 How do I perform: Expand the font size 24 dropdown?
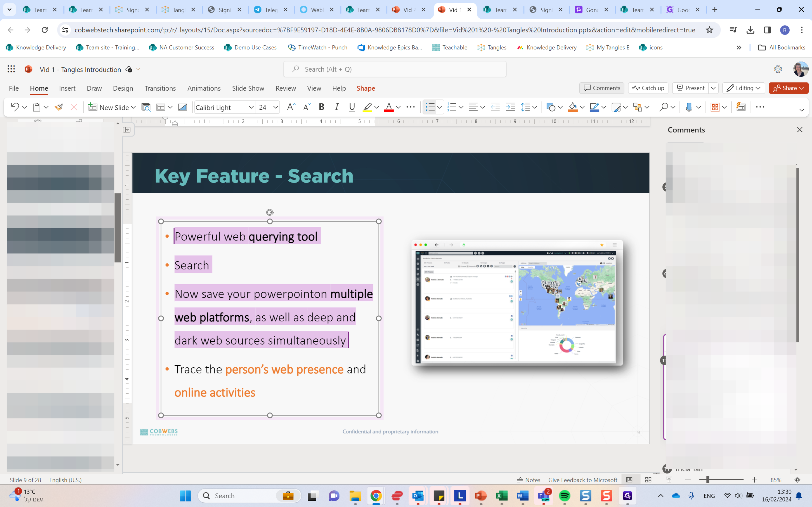(276, 107)
